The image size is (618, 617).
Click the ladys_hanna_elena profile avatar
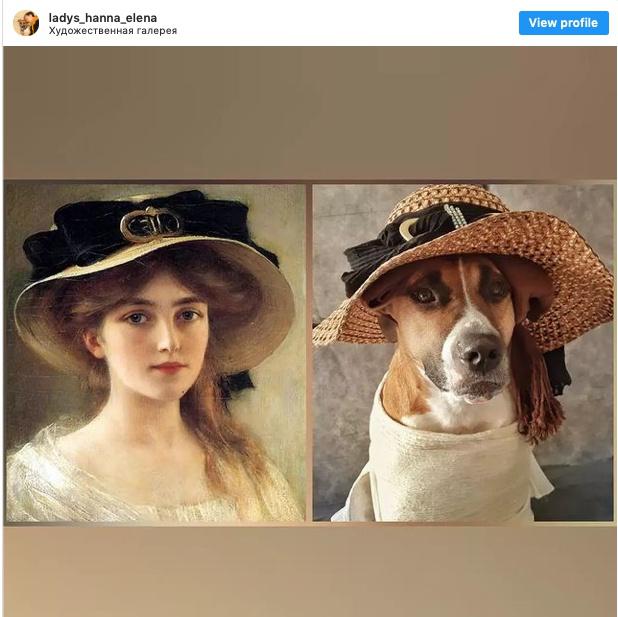26,23
